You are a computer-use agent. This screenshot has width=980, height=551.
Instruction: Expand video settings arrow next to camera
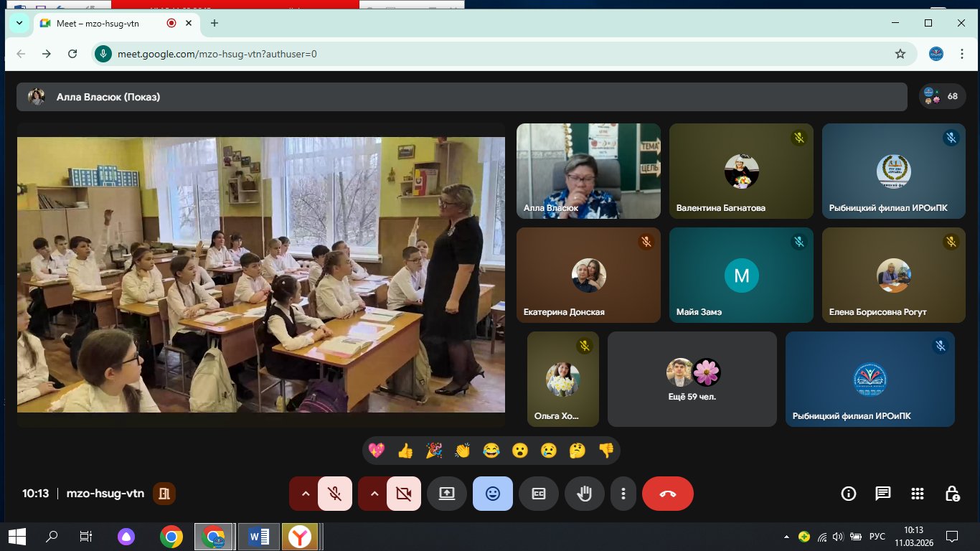pos(374,494)
